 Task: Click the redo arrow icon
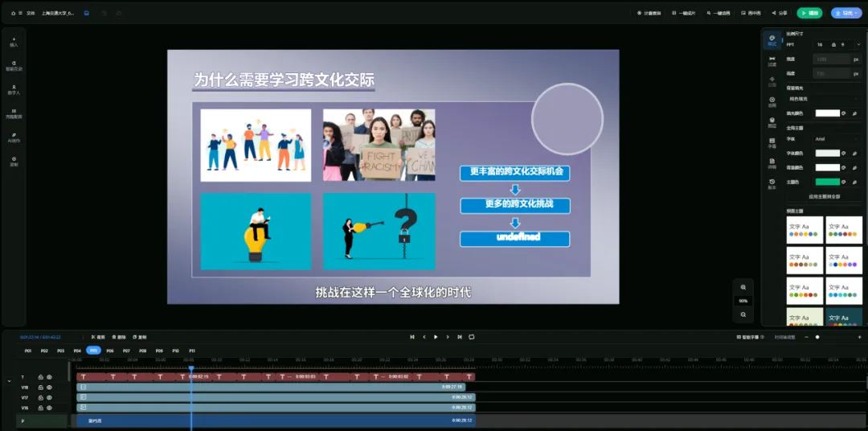(x=119, y=13)
